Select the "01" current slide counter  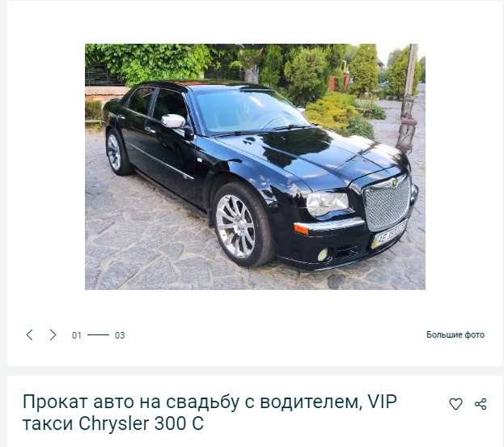pos(77,335)
